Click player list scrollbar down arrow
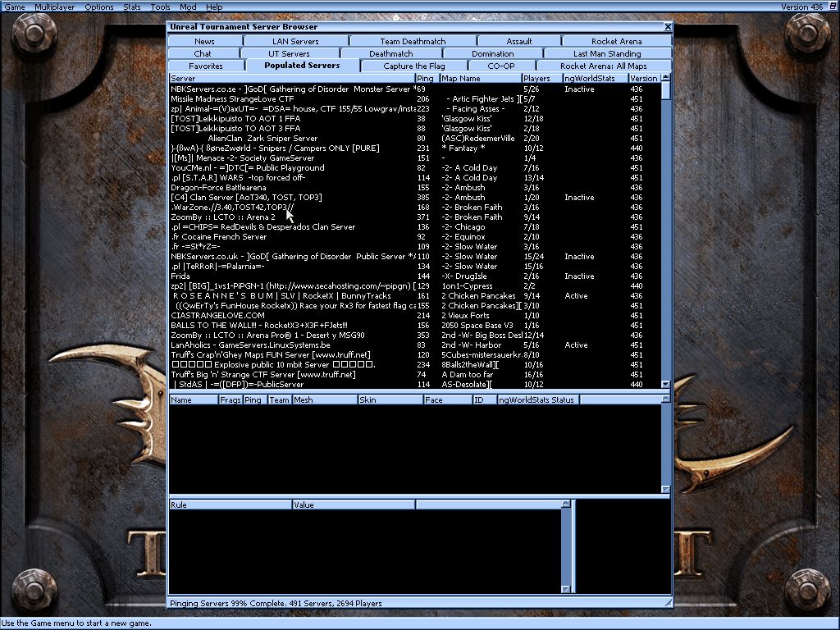This screenshot has height=630, width=840. (x=665, y=489)
